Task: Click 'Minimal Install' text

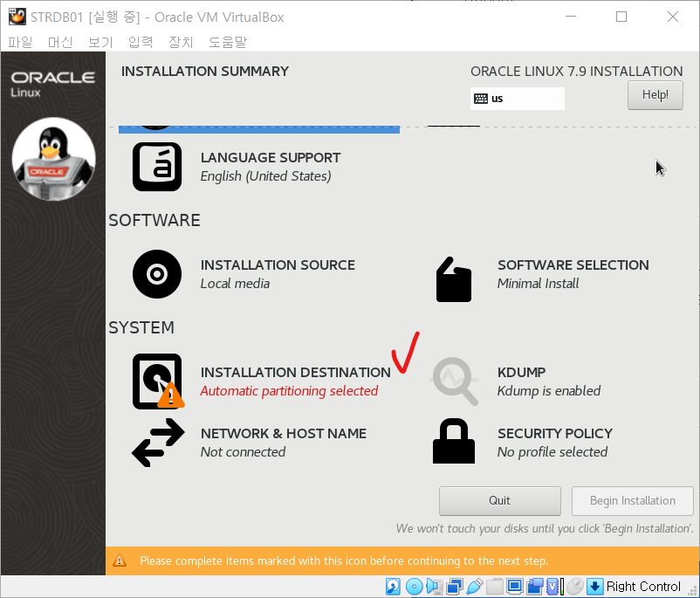Action: (x=538, y=284)
